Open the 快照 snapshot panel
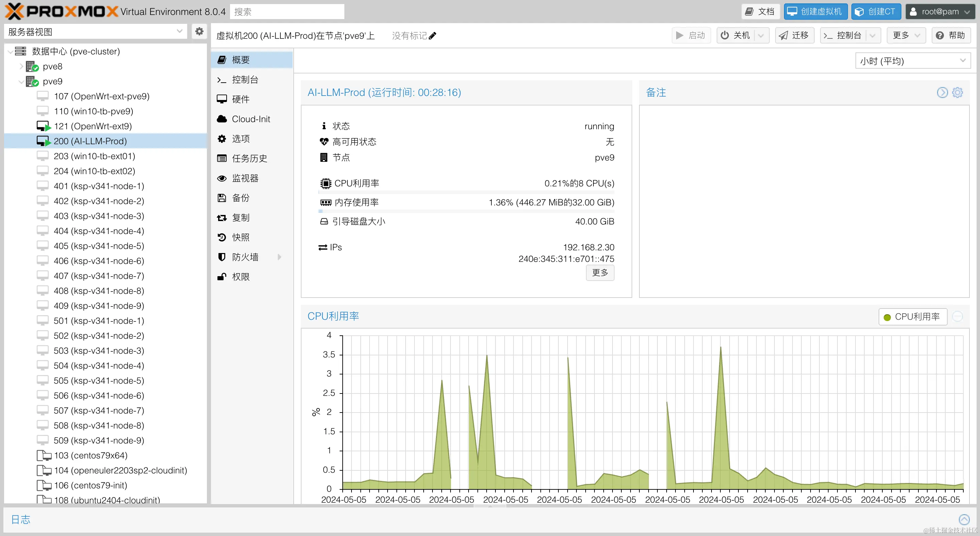 tap(241, 237)
